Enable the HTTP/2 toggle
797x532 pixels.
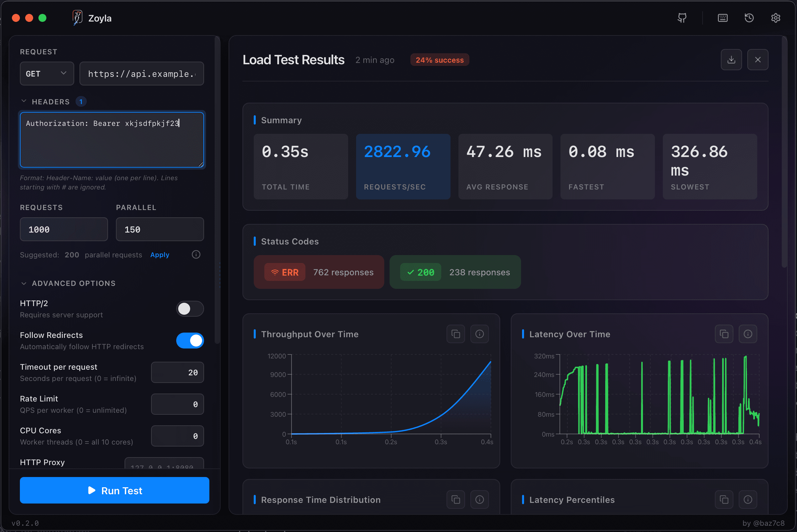190,309
